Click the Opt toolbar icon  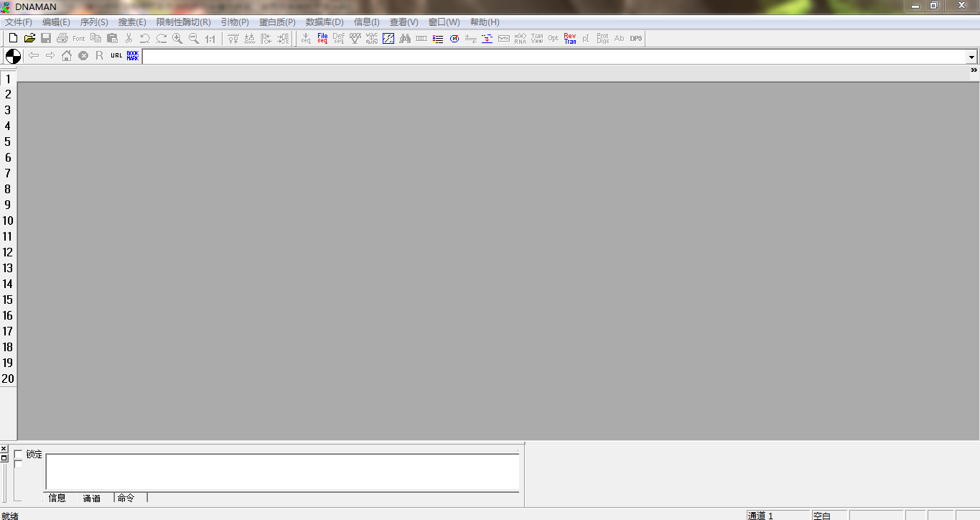554,38
